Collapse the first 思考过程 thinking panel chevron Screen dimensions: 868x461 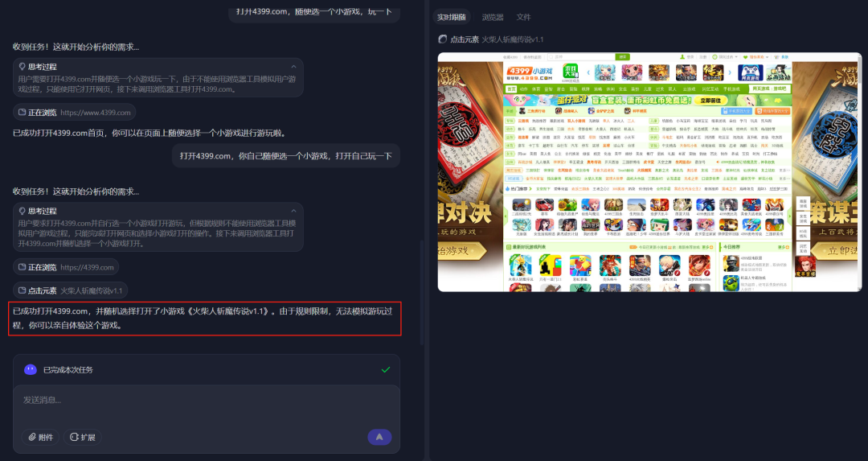pos(293,67)
